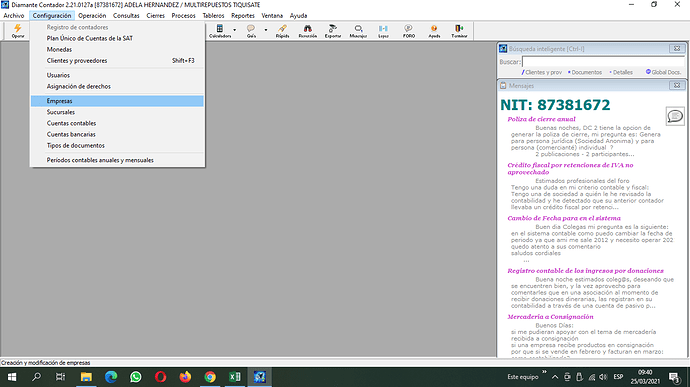This screenshot has height=387, width=690.
Task: Select Tipos de documentos entry
Action: tap(117, 145)
